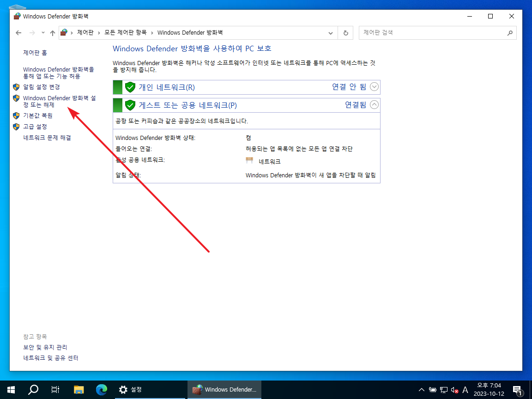Click the shield icon beside 기본값 복원
This screenshot has height=399, width=532.
[x=16, y=116]
